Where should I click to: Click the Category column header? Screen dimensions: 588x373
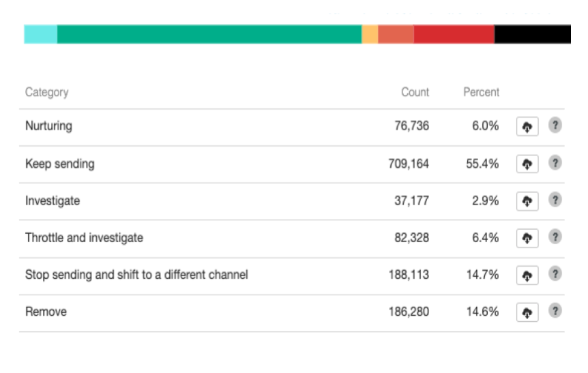coord(46,92)
